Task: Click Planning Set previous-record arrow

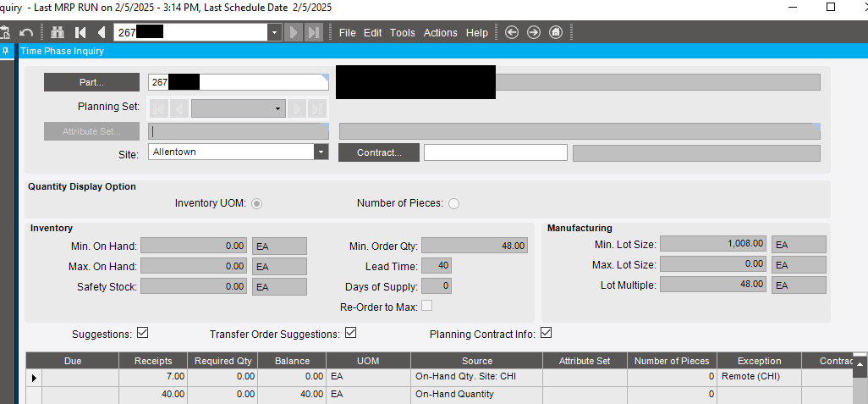Action: point(179,108)
